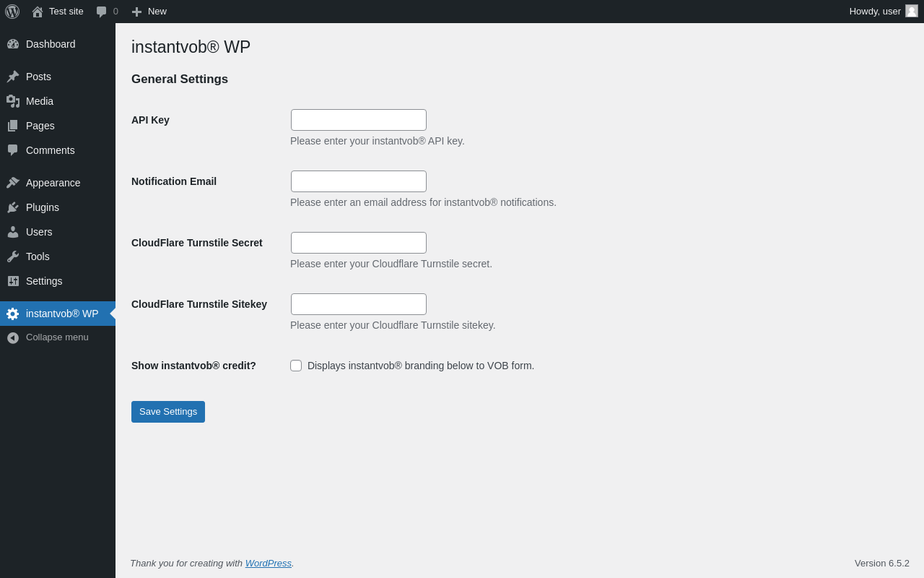This screenshot has height=578, width=924.
Task: Click the user avatar icon
Action: (x=912, y=11)
